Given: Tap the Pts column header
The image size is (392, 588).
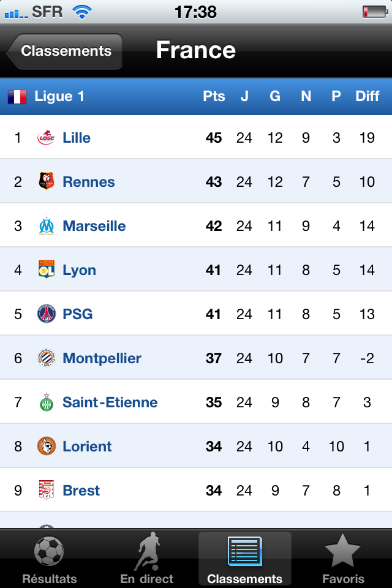Looking at the screenshot, I should click(214, 96).
